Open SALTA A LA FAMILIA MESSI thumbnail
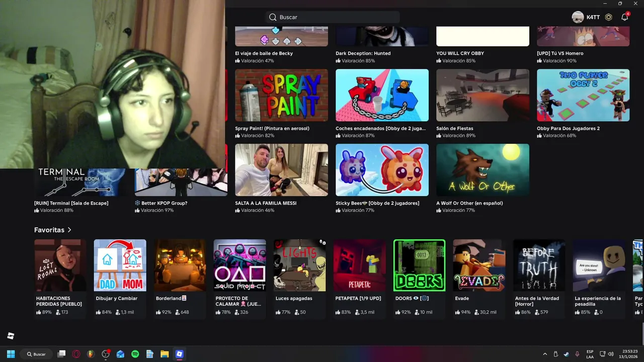 [281, 170]
